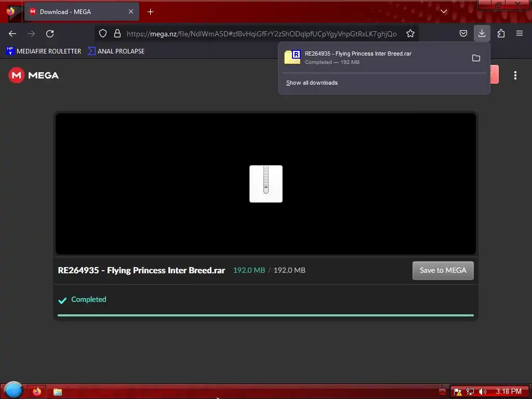532x399 pixels.
Task: Open a new tab with the plus button
Action: click(150, 12)
